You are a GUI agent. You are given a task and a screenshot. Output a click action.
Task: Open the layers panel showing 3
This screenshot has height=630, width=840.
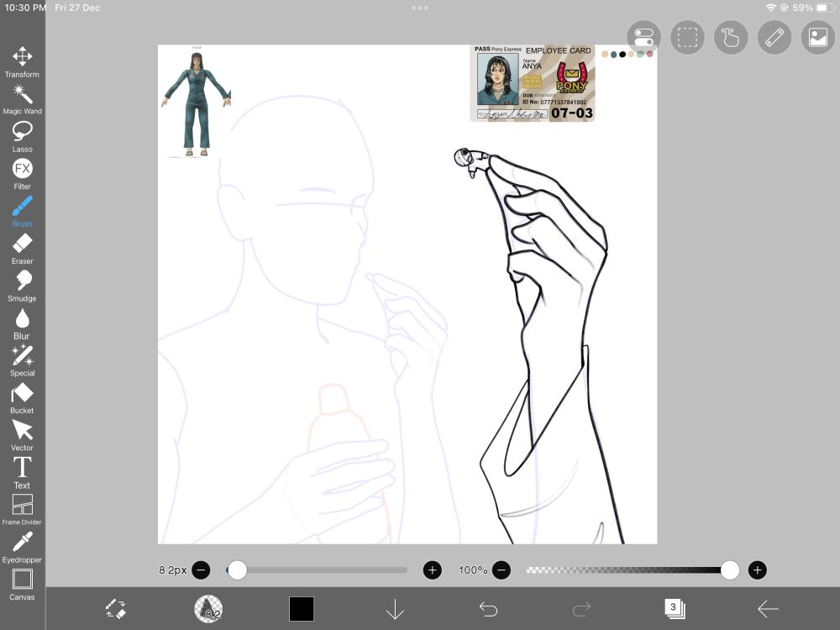tap(675, 608)
